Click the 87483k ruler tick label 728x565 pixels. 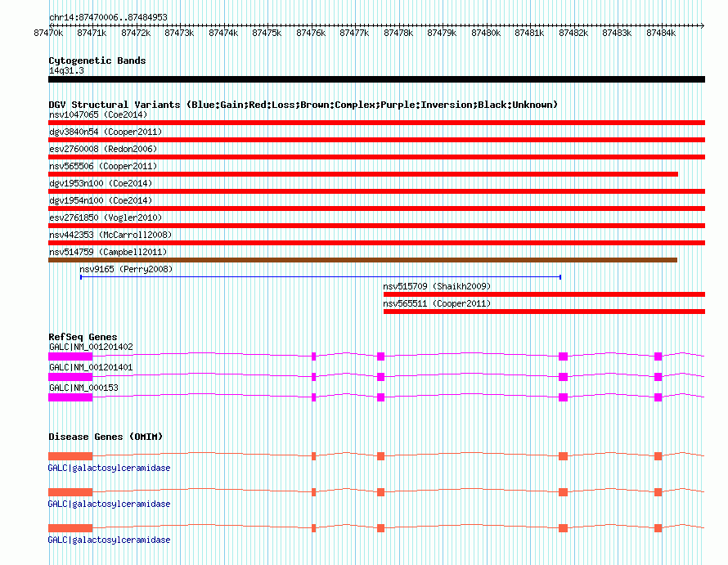(x=617, y=33)
